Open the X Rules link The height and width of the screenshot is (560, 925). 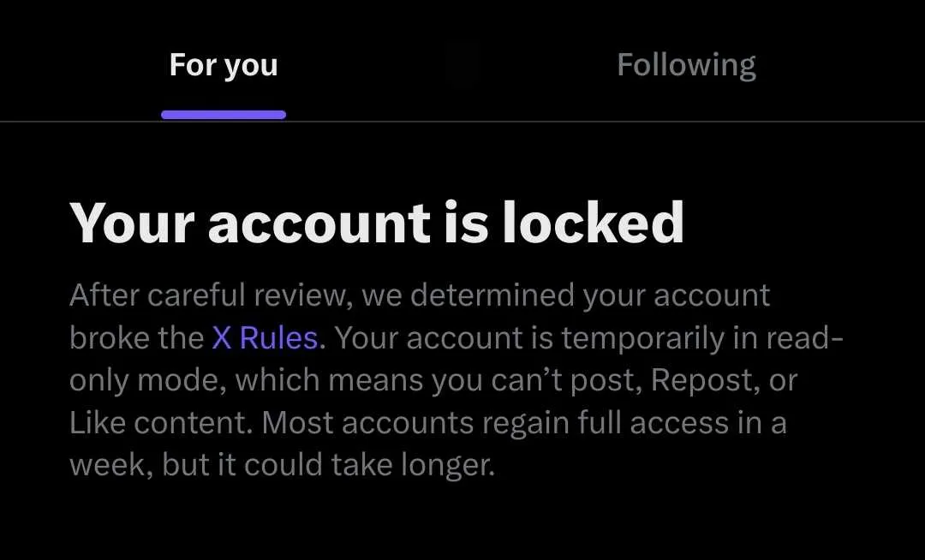(x=268, y=338)
